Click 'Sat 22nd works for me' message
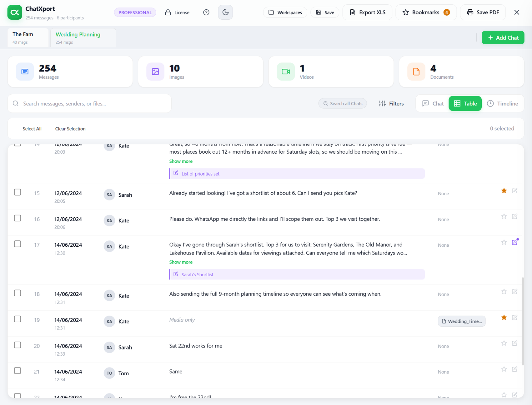The width and height of the screenshot is (532, 405). (x=196, y=346)
